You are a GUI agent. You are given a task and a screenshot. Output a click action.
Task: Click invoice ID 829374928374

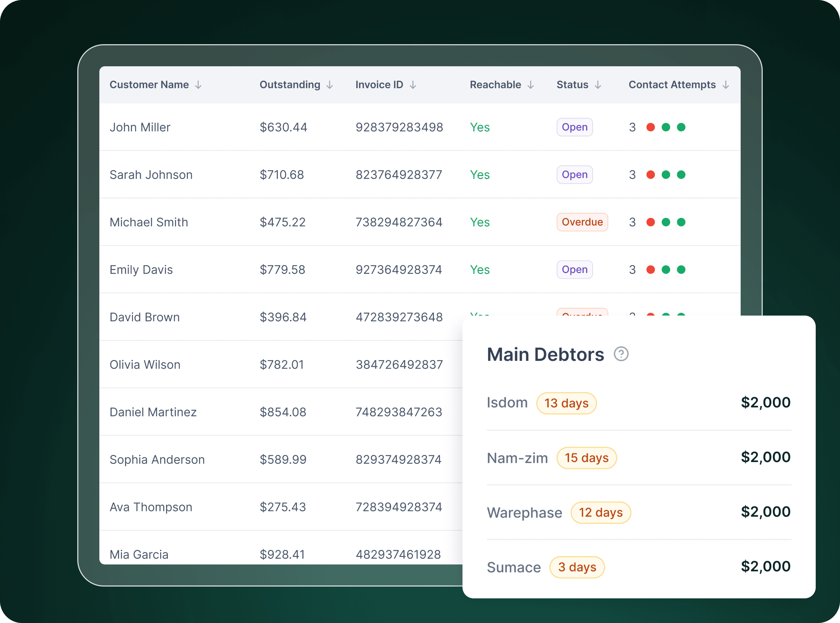click(399, 460)
